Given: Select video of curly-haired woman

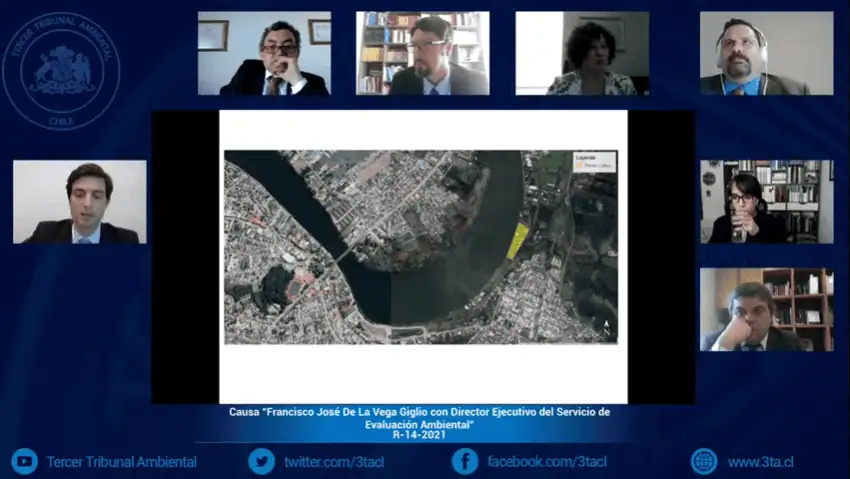Looking at the screenshot, I should [582, 53].
